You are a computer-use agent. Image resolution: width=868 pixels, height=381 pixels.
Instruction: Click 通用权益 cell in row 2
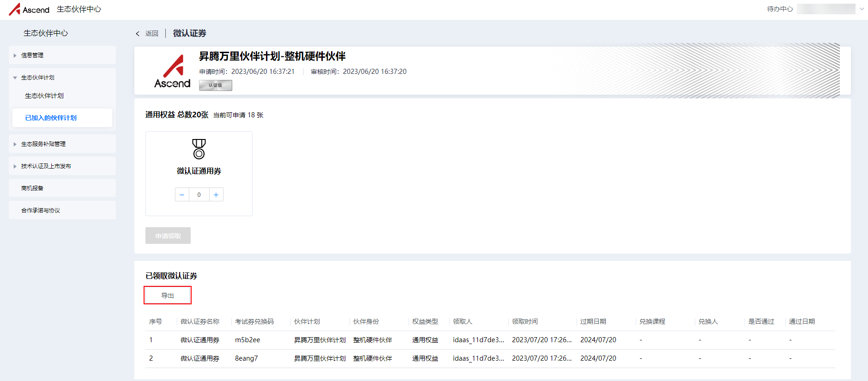[425, 358]
